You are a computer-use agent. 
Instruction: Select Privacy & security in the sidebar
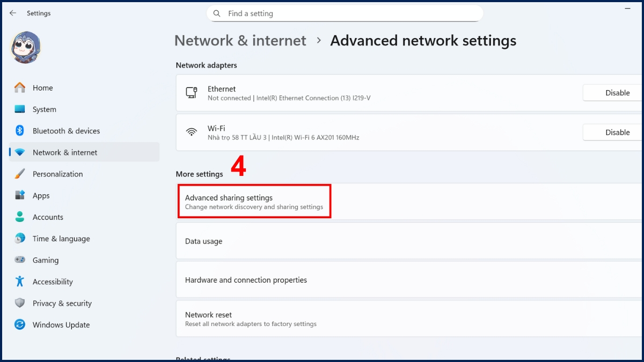(20, 303)
